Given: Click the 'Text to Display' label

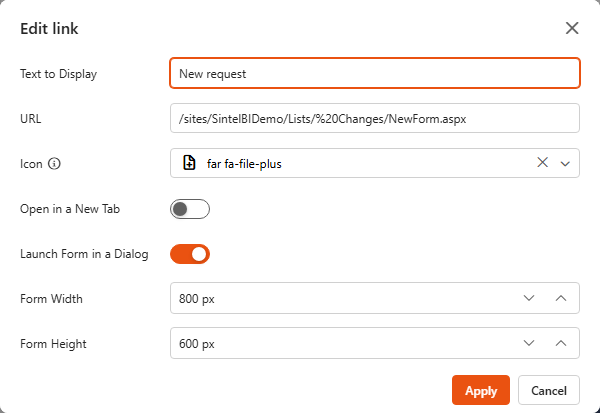Looking at the screenshot, I should pyautogui.click(x=59, y=74).
